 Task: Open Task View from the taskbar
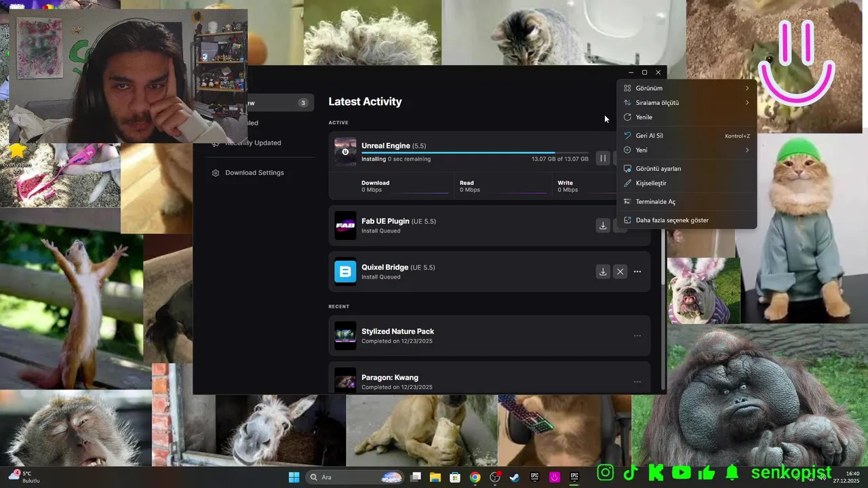[x=416, y=477]
